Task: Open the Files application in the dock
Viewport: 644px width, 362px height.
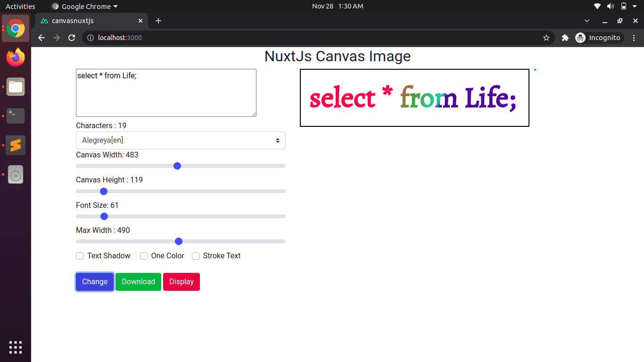Action: pos(16,87)
